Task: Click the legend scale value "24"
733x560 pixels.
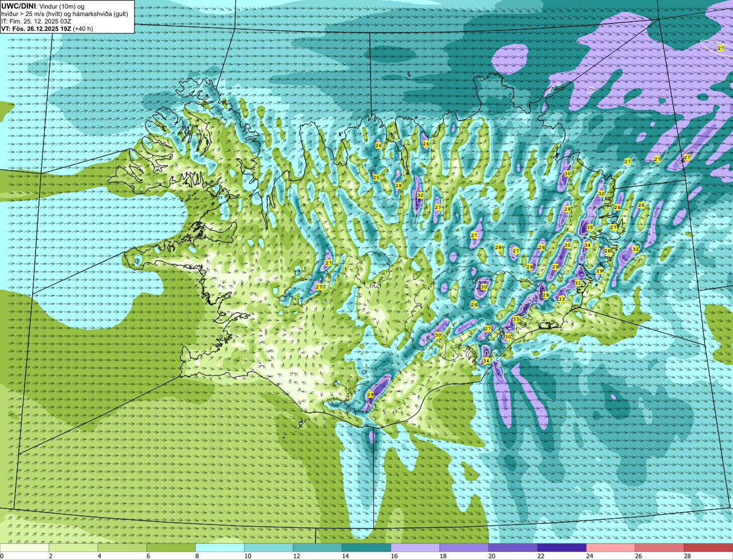Action: click(589, 556)
